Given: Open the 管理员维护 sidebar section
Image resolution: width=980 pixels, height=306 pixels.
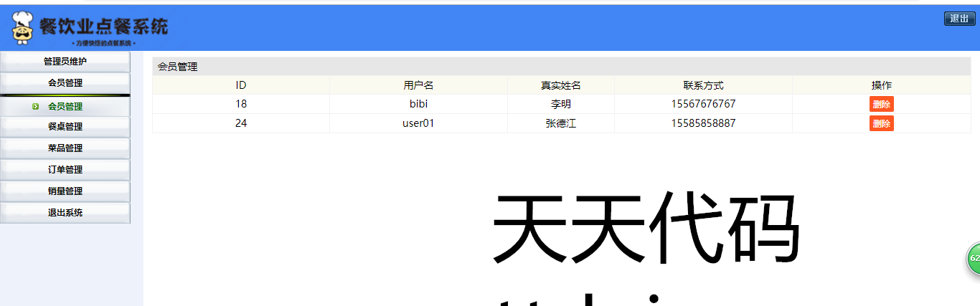Looking at the screenshot, I should (65, 62).
